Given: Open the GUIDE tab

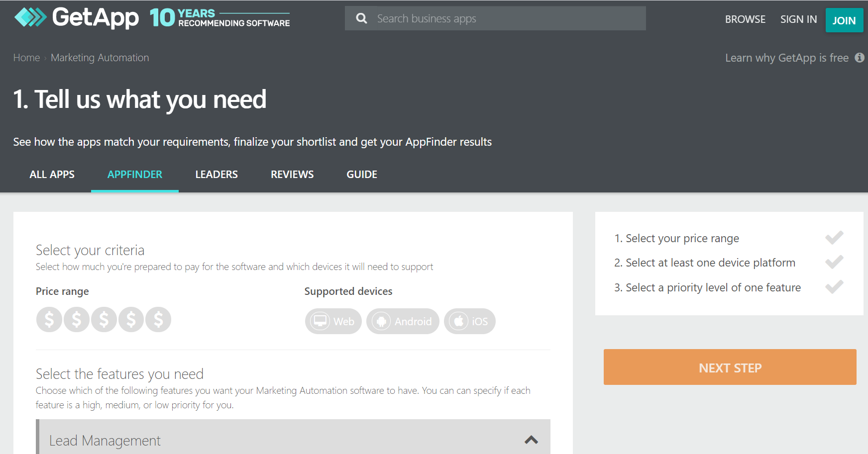Looking at the screenshot, I should coord(362,175).
